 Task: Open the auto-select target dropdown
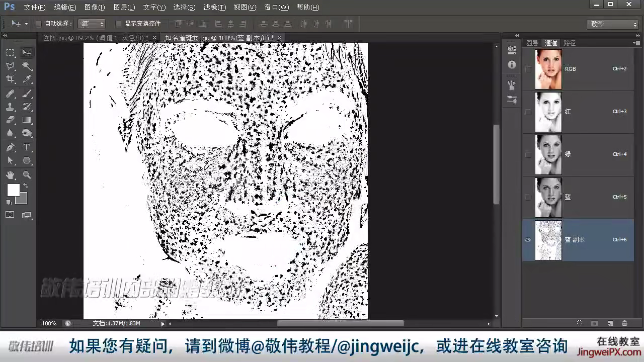(x=92, y=24)
